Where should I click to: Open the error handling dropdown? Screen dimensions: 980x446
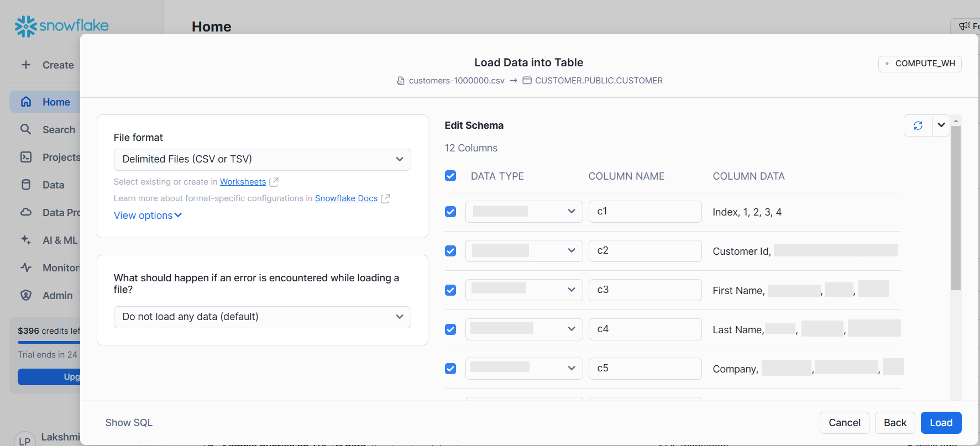pyautogui.click(x=262, y=317)
